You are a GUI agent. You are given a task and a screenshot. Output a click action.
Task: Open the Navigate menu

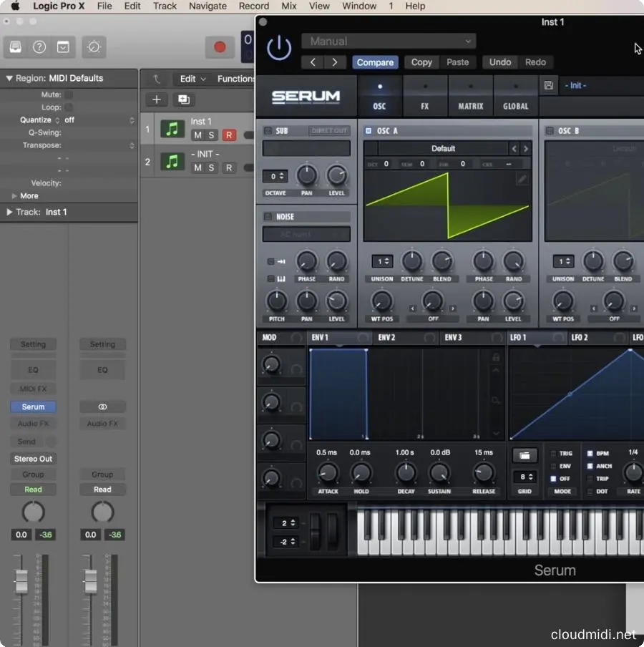208,6
